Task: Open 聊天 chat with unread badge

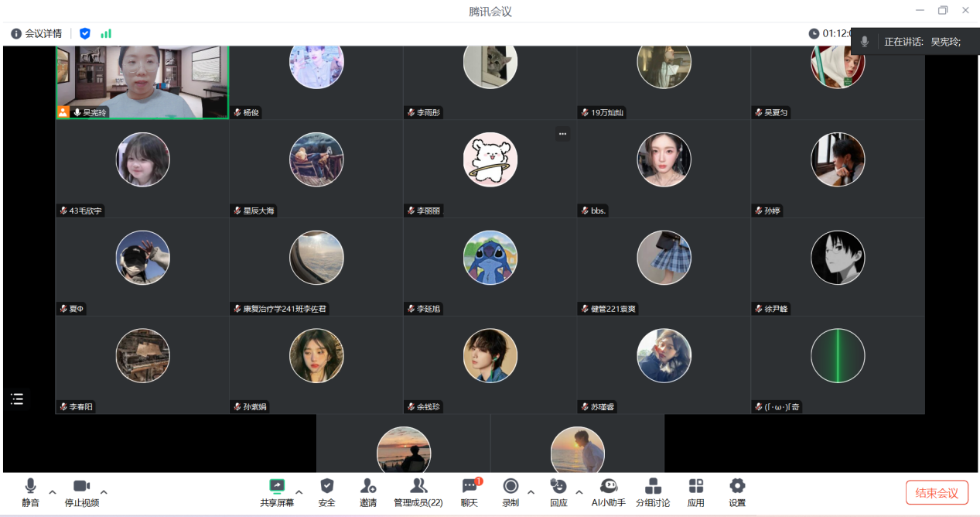Action: coord(470,492)
